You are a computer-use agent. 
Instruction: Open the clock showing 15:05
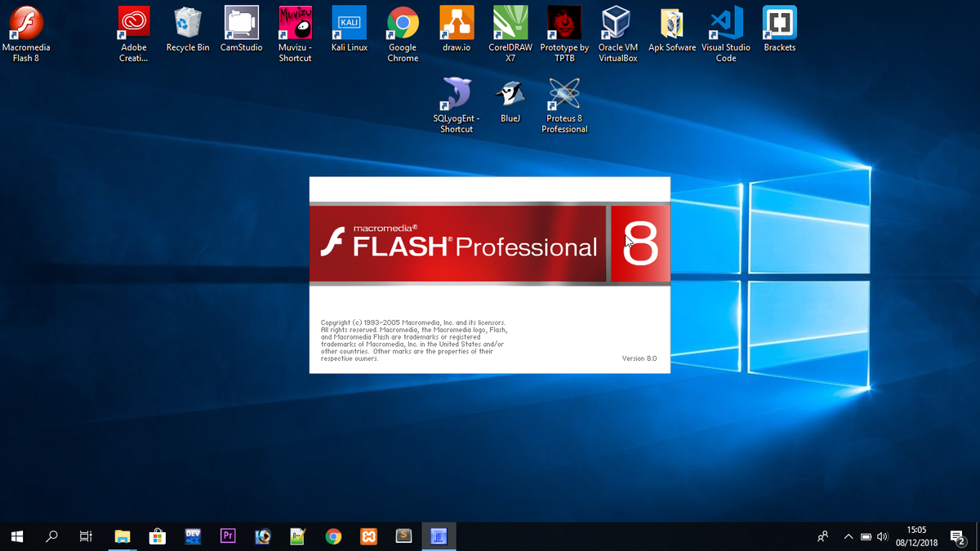[x=916, y=536]
